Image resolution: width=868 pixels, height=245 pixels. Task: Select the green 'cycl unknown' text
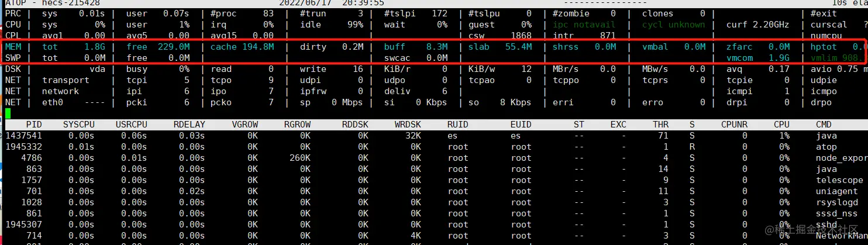coord(673,25)
